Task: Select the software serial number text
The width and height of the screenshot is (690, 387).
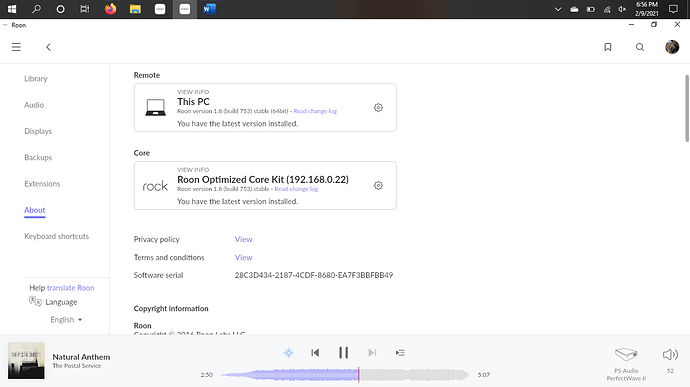Action: coord(314,275)
